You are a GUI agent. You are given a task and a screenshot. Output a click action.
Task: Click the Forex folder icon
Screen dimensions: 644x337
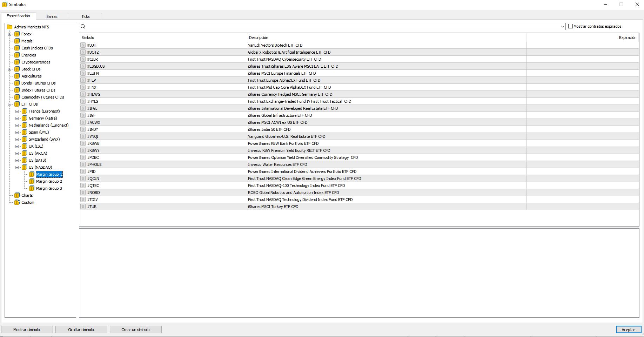click(x=17, y=34)
